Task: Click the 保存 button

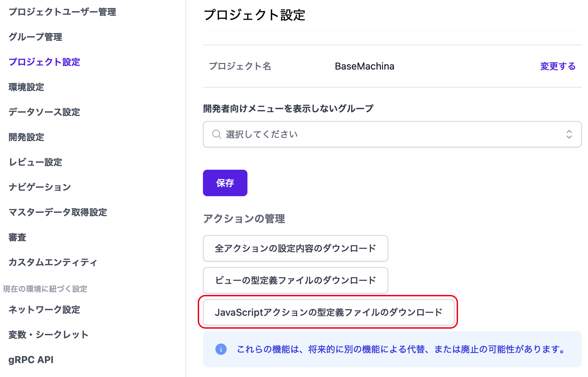Action: pos(225,183)
